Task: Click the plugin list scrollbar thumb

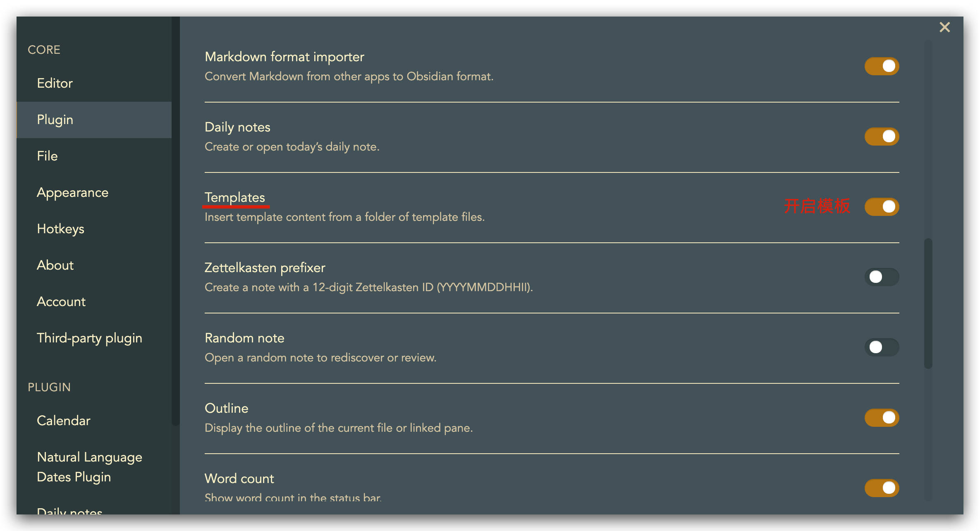Action: [928, 303]
